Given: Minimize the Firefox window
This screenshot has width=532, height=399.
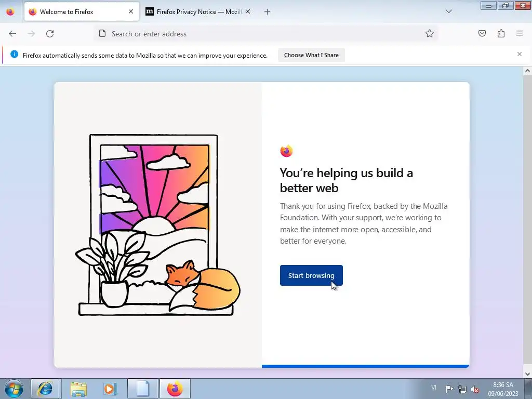Looking at the screenshot, I should (x=488, y=6).
